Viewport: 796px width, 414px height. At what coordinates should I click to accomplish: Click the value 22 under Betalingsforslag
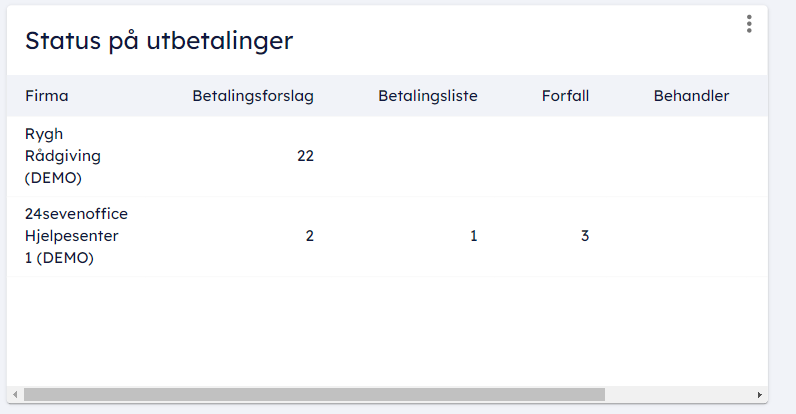tap(305, 156)
